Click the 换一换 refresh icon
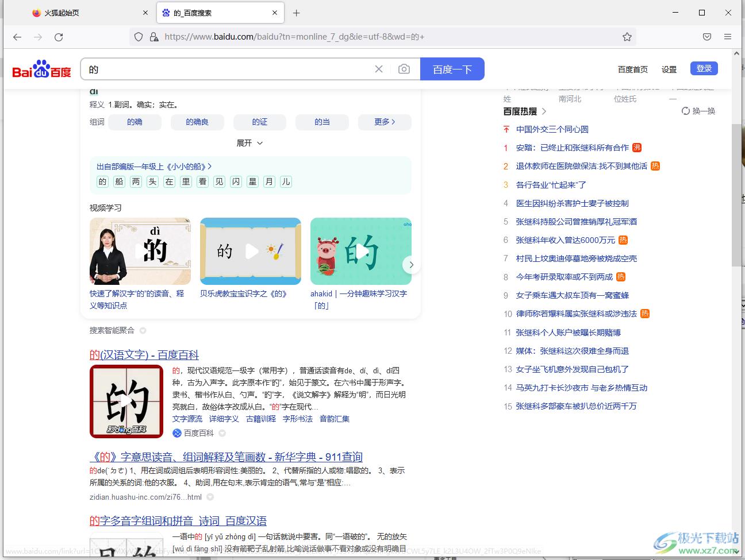The width and height of the screenshot is (745, 560). click(686, 111)
